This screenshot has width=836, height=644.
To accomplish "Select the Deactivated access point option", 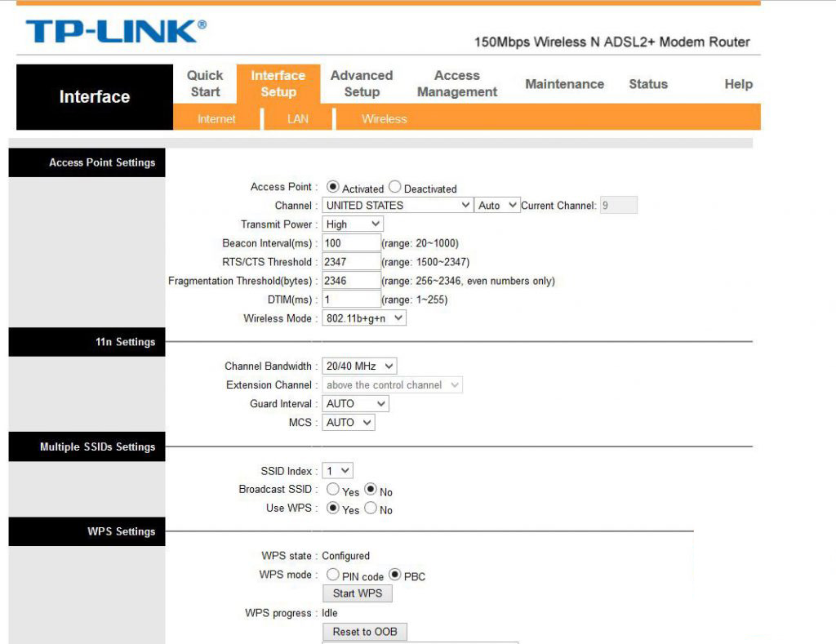I will 395,188.
